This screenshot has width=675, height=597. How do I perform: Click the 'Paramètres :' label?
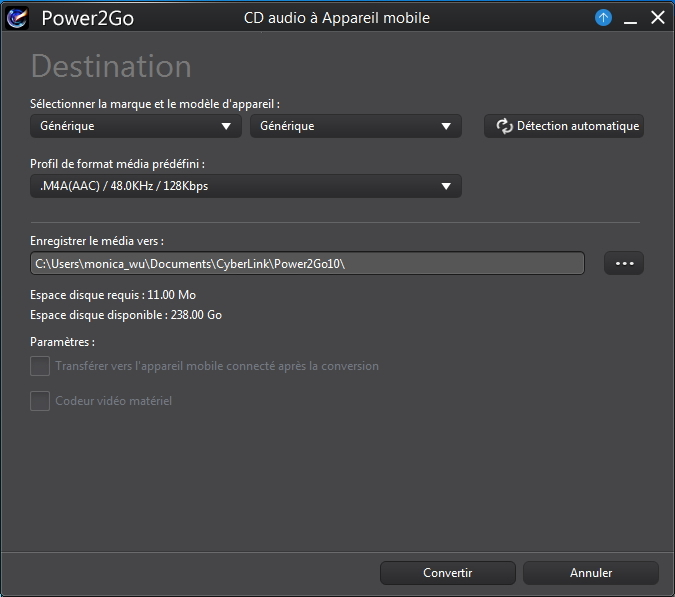62,342
